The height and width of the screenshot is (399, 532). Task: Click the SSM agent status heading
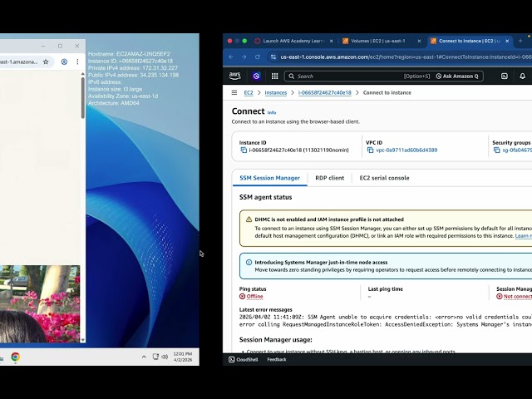click(x=265, y=197)
